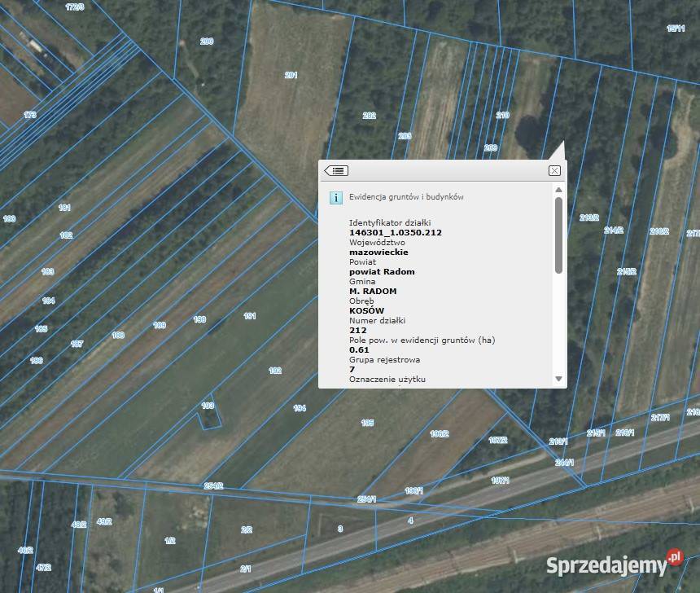Select parcel 200 on the map
The height and width of the screenshot is (593, 700).
click(x=207, y=42)
